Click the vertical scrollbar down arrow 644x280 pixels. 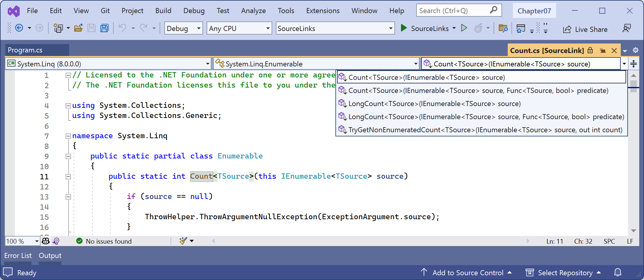click(x=634, y=231)
